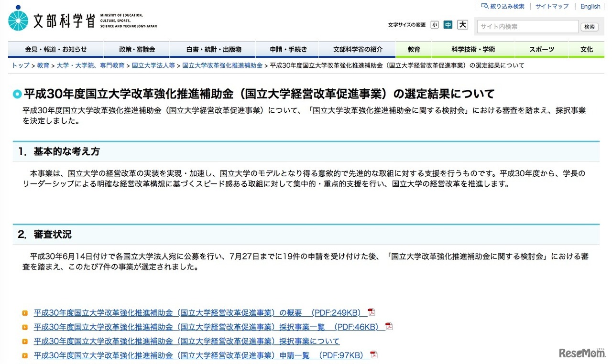Viewport: 612px width, 364px height.
Task: Click orange bullet beside の概要 link
Action: coord(25,313)
